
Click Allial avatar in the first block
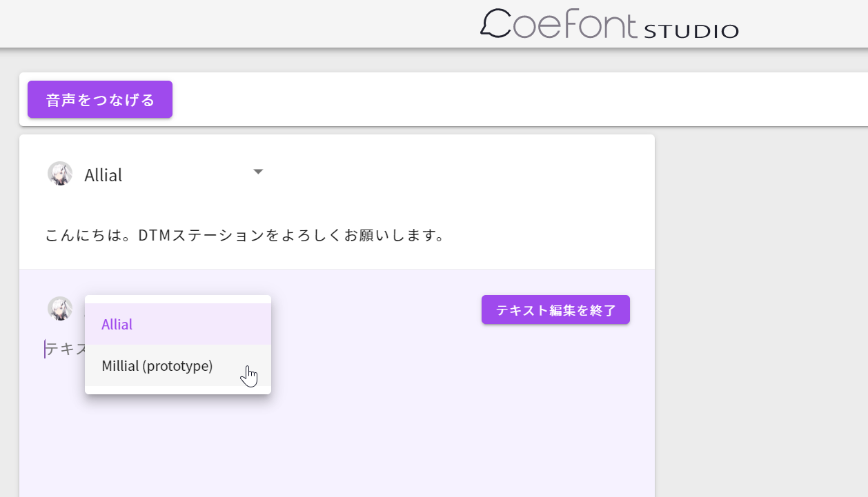pos(60,174)
